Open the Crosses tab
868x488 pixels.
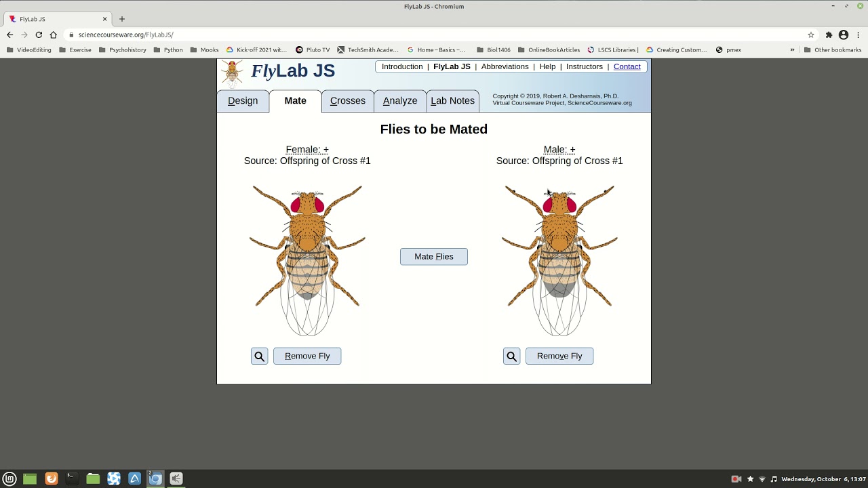click(x=348, y=101)
